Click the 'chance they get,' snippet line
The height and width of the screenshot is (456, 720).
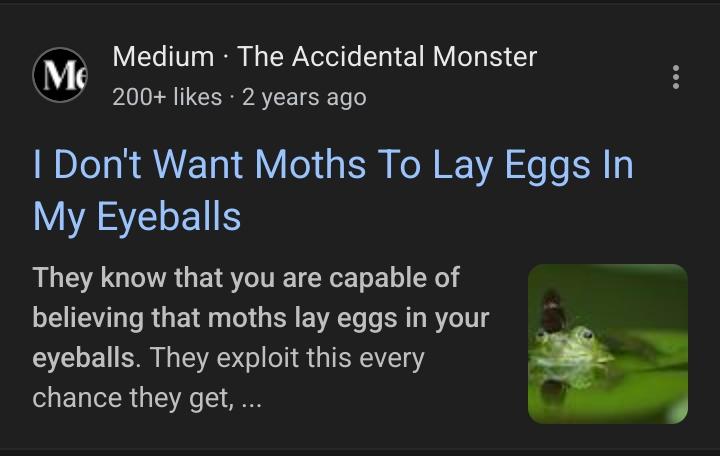[x=133, y=398]
